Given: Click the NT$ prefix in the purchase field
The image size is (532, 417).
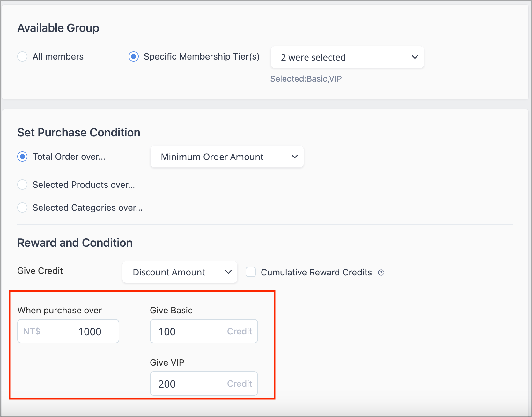Looking at the screenshot, I should 32,332.
